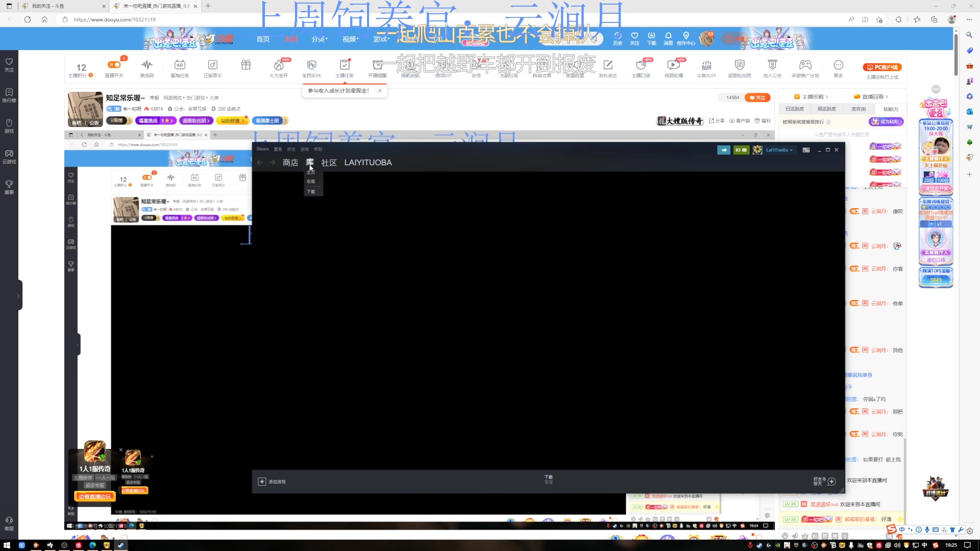This screenshot has width=980, height=551.
Task: Open Douyu 历史 history icon
Action: click(x=618, y=39)
